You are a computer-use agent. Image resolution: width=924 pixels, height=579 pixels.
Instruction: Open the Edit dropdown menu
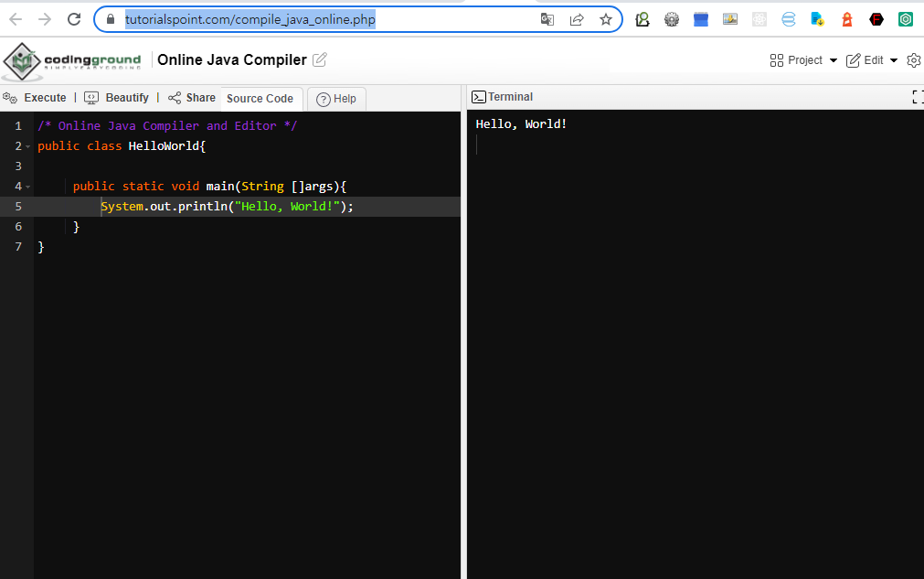872,60
